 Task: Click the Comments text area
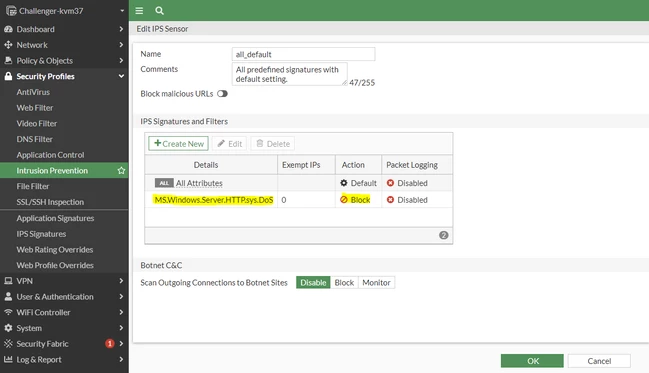coord(290,74)
